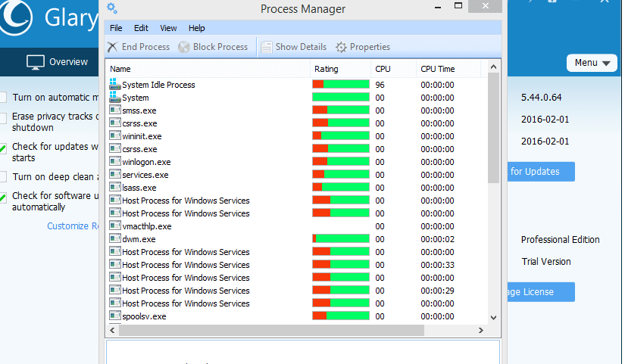Screen dimensions: 625x364
Task: Click the spoolsv.exe process icon
Action: pyautogui.click(x=115, y=316)
